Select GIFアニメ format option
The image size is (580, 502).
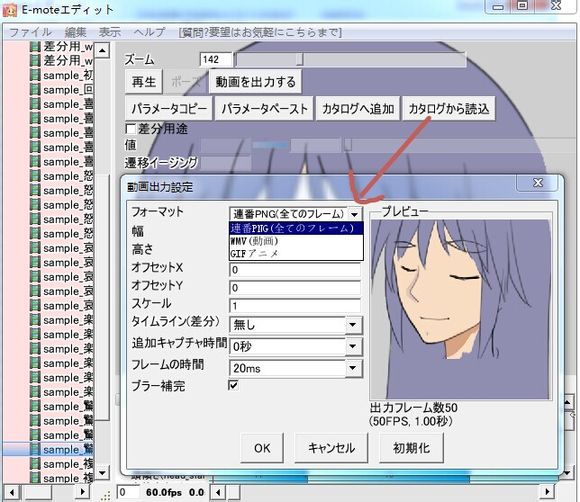(x=296, y=254)
